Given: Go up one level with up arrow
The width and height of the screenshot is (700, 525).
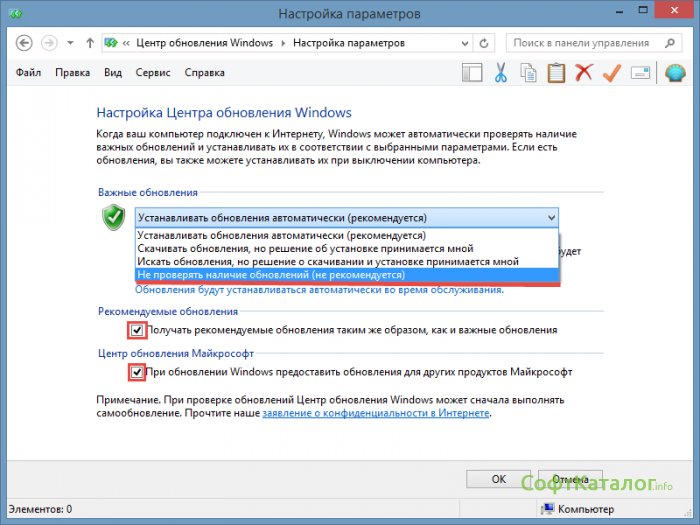Looking at the screenshot, I should click(91, 43).
